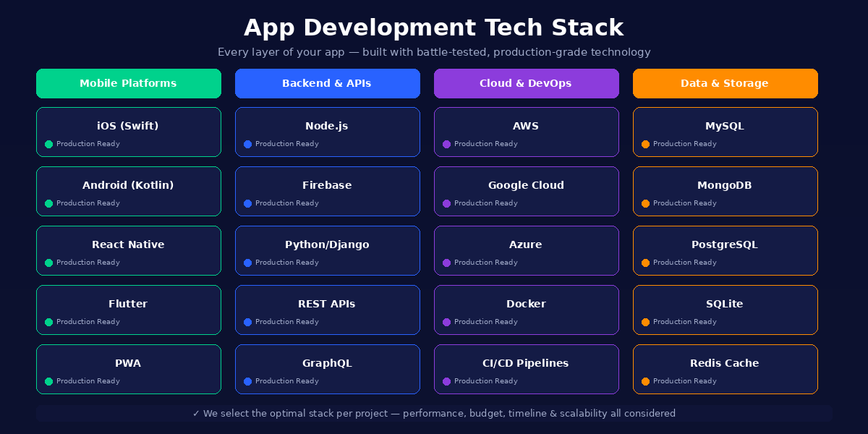Select the Docker card
The width and height of the screenshot is (868, 434).
point(527,310)
